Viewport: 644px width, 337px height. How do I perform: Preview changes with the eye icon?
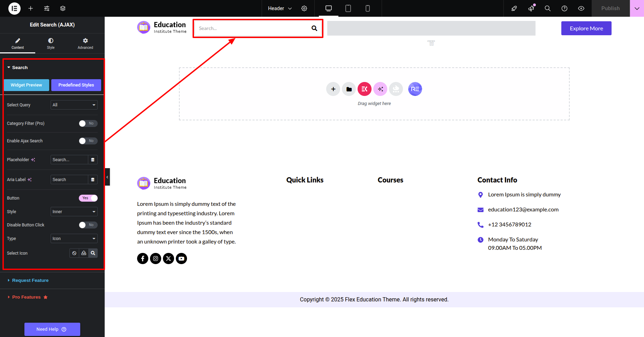pyautogui.click(x=581, y=8)
